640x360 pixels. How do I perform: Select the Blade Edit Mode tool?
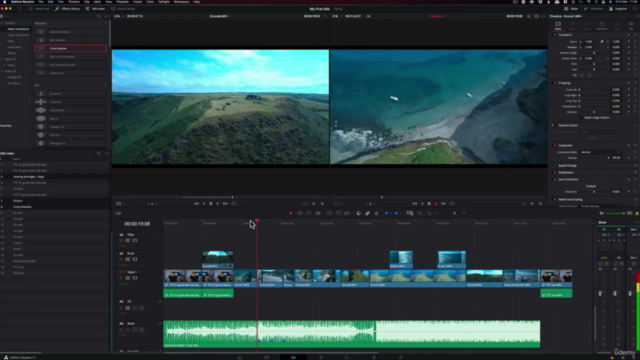[x=318, y=213]
